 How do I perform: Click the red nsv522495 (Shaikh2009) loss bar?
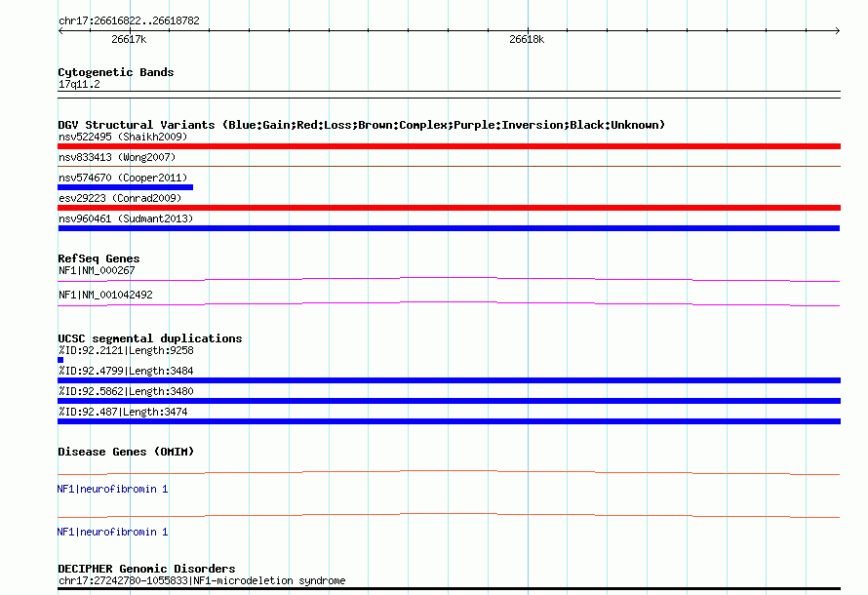point(449,146)
